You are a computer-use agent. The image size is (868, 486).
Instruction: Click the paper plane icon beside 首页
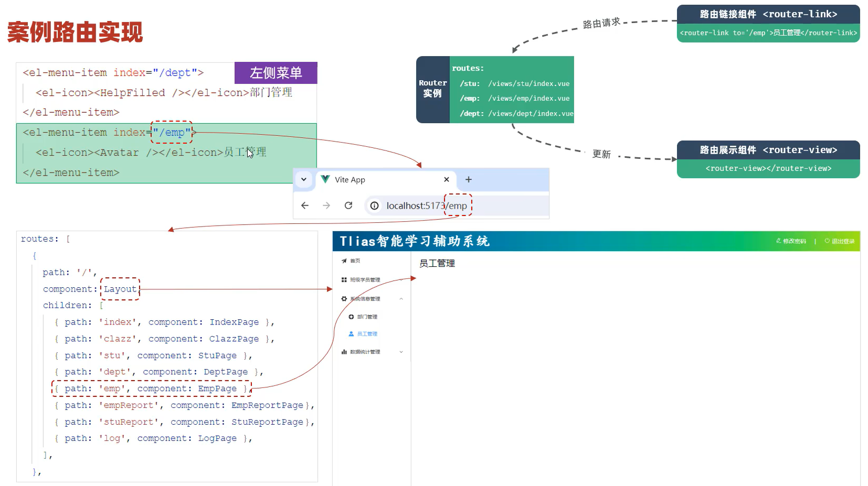coord(344,261)
